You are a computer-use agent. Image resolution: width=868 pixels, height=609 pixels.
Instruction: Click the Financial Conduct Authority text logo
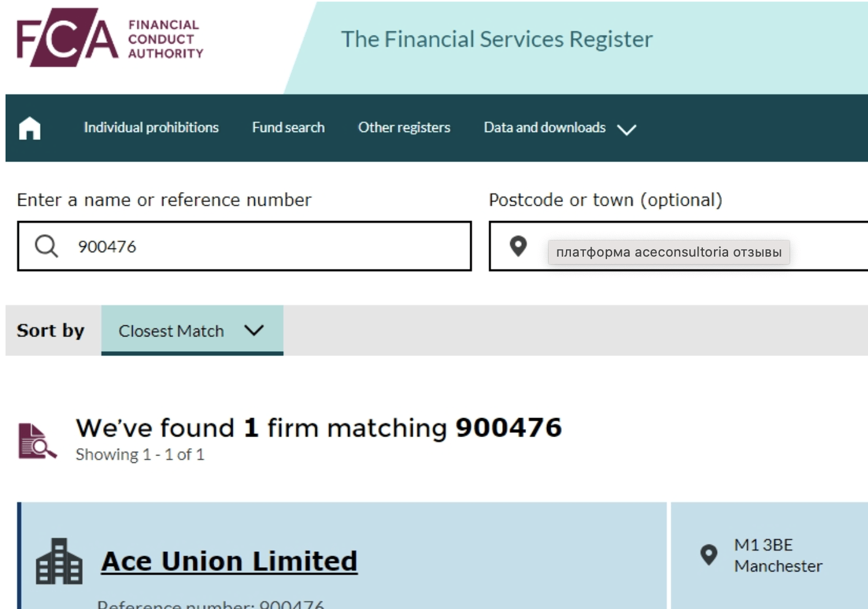(x=165, y=39)
